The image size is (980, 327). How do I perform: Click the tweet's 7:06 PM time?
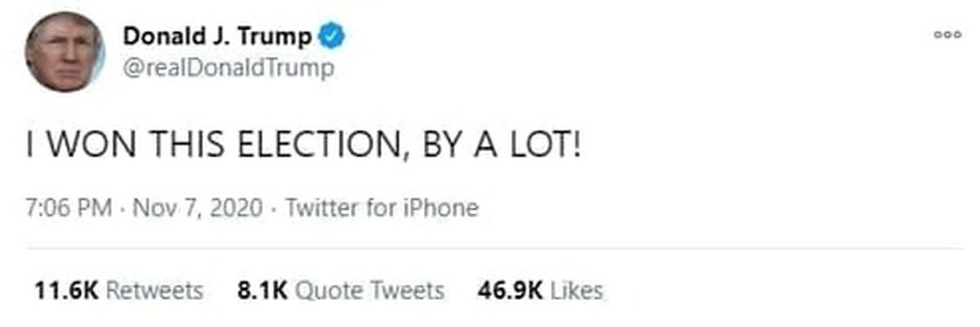click(68, 208)
